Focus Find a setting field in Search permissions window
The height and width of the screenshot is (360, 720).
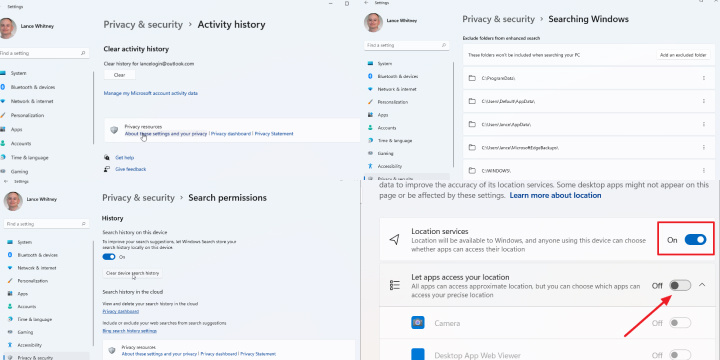coord(46,224)
